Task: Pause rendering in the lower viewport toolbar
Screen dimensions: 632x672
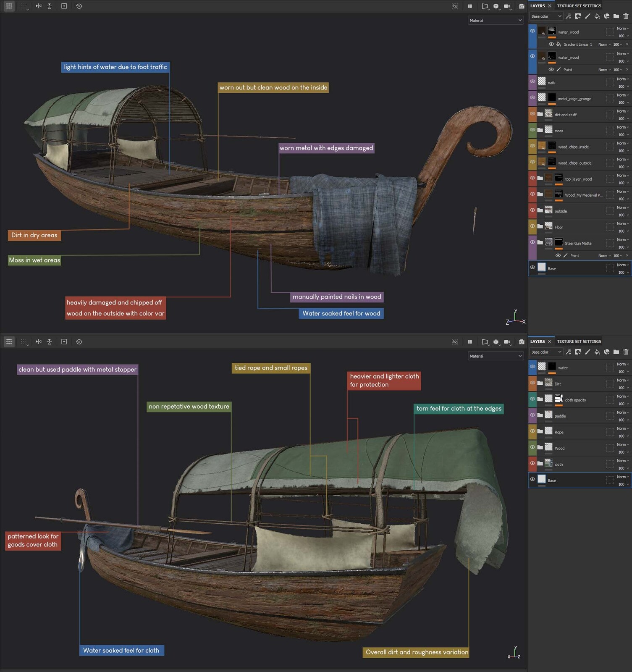Action: [x=470, y=342]
